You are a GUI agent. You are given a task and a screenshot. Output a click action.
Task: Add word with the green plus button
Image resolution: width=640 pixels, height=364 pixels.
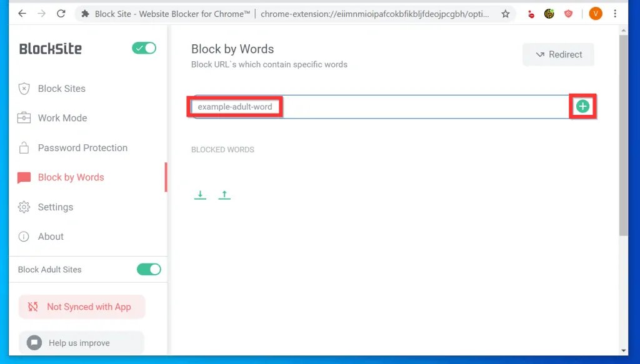coord(583,106)
